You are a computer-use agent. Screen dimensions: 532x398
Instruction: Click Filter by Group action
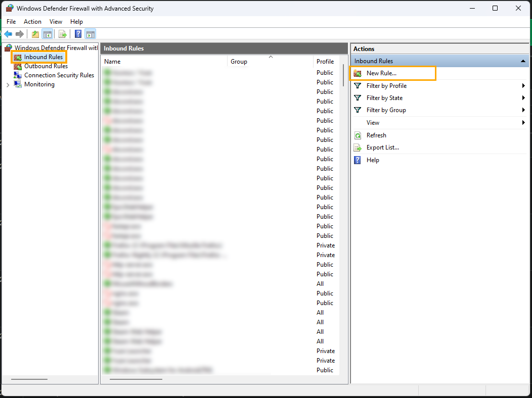click(386, 110)
